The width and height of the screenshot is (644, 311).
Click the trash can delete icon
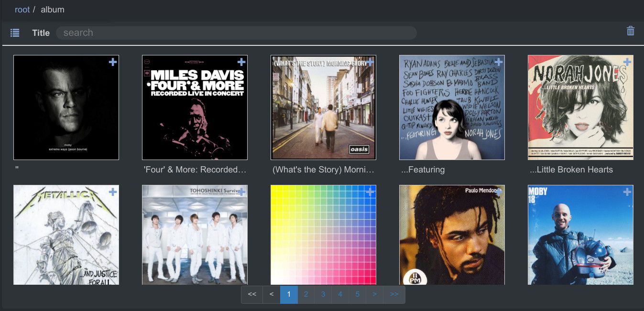(x=631, y=31)
